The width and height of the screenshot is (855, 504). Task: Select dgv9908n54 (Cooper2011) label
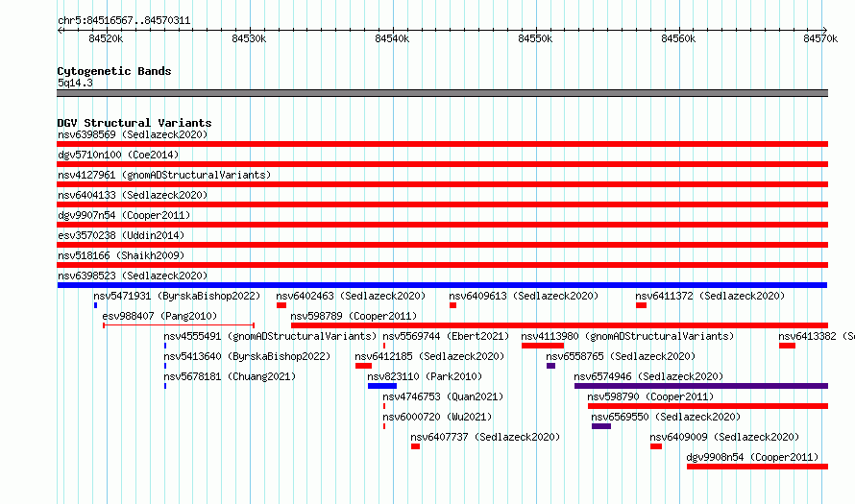[752, 457]
